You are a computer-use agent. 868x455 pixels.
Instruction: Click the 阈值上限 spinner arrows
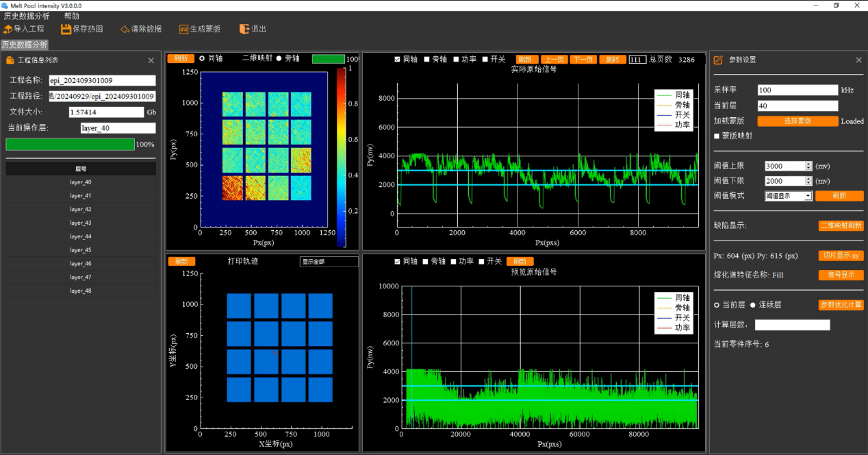(808, 166)
